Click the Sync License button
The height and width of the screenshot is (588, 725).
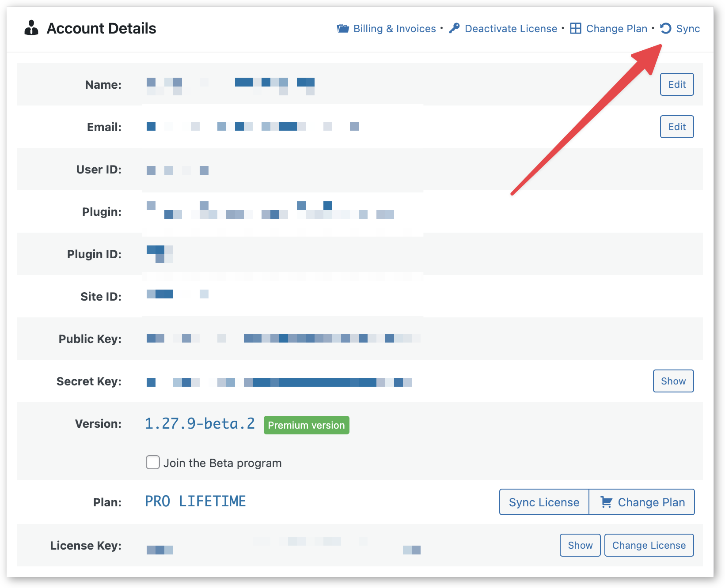543,502
